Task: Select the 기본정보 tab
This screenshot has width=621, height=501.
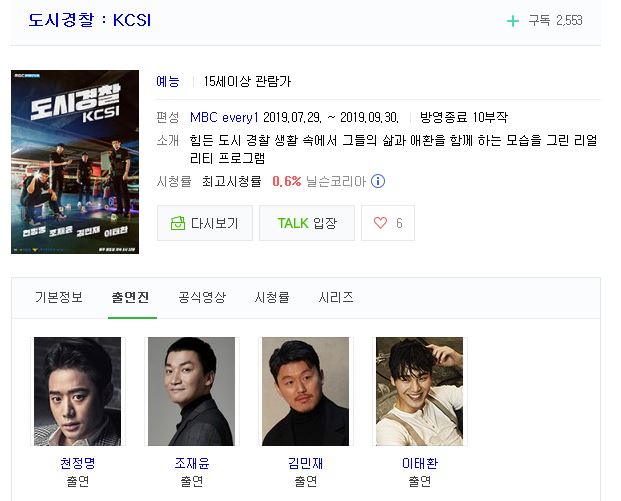Action: [x=59, y=297]
